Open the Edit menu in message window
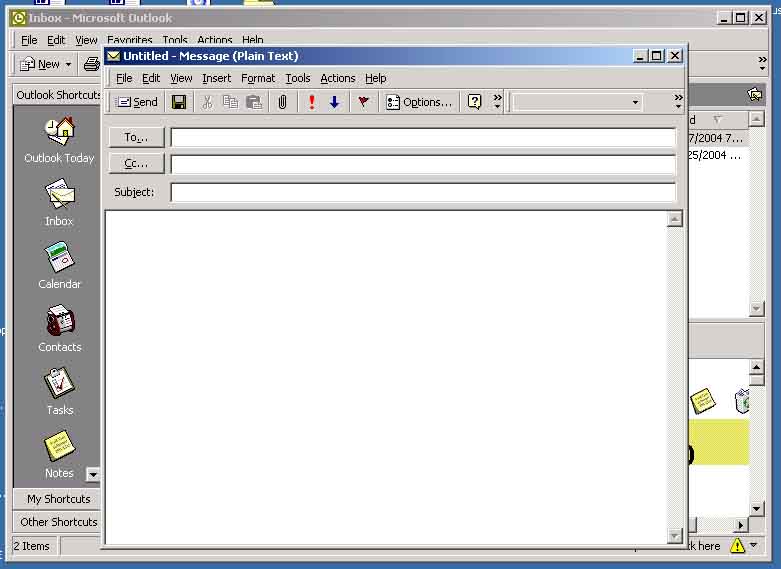The height and width of the screenshot is (569, 781). [151, 78]
